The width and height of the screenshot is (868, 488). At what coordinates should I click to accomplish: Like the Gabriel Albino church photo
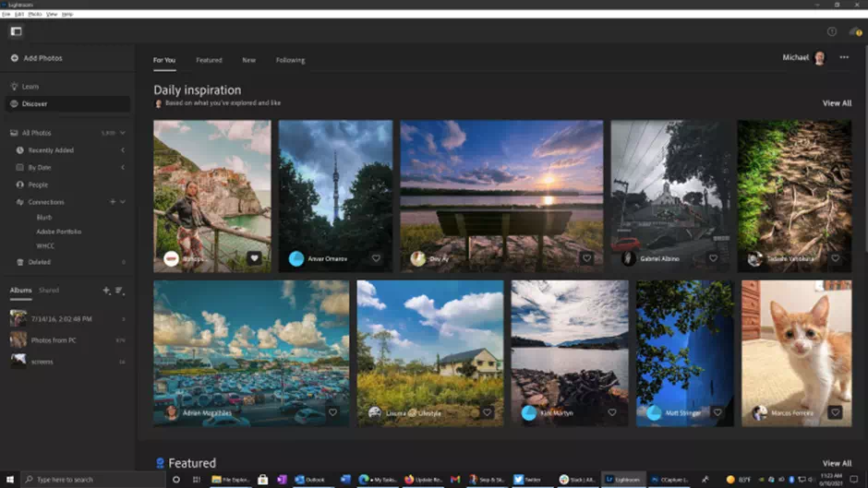tap(713, 258)
